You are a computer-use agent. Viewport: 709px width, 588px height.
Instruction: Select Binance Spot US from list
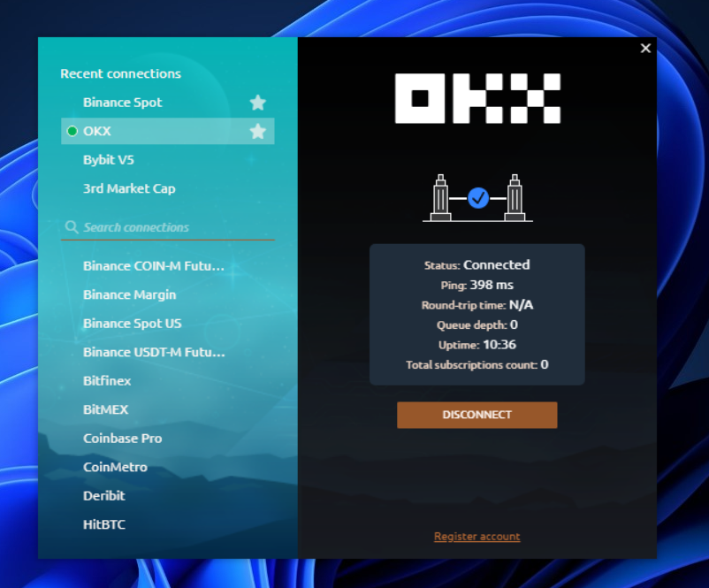tap(133, 324)
